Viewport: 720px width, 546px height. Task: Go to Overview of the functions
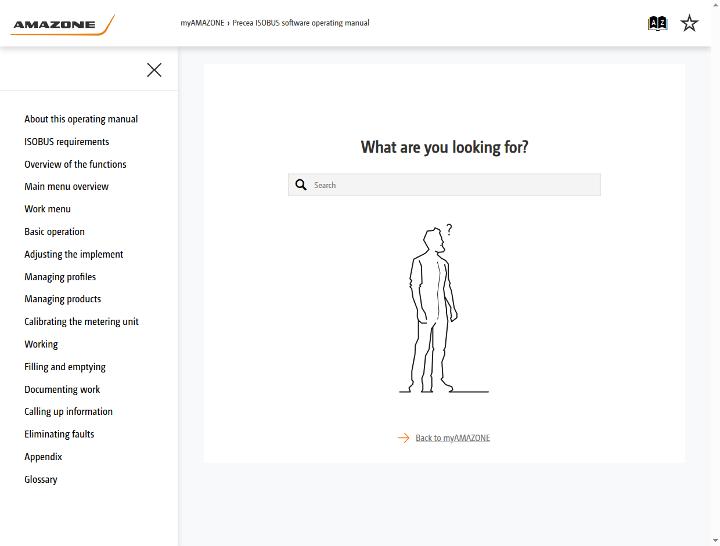click(75, 164)
